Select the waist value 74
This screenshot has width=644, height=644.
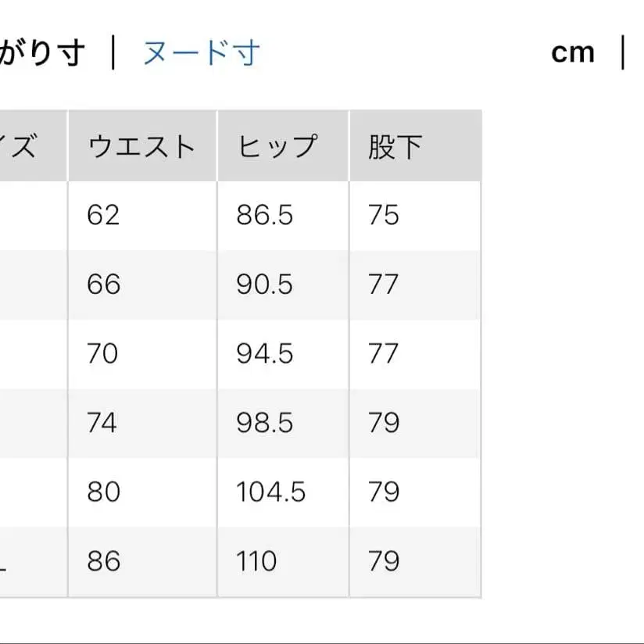(102, 422)
